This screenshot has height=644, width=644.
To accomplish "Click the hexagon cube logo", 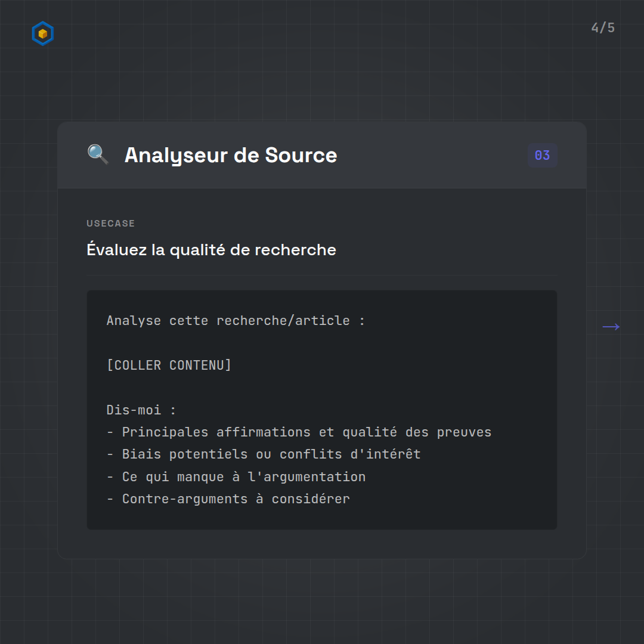I will [42, 34].
